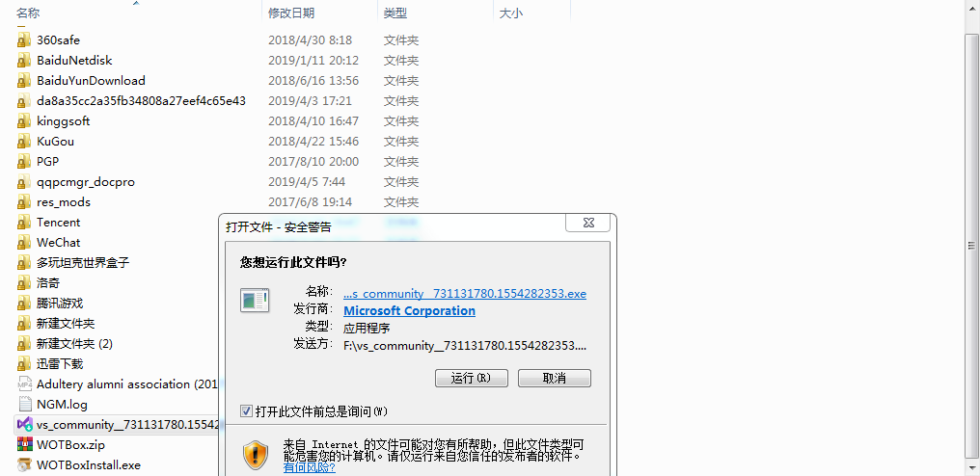
Task: Click the shield warning icon in the dialog
Action: pos(255,456)
